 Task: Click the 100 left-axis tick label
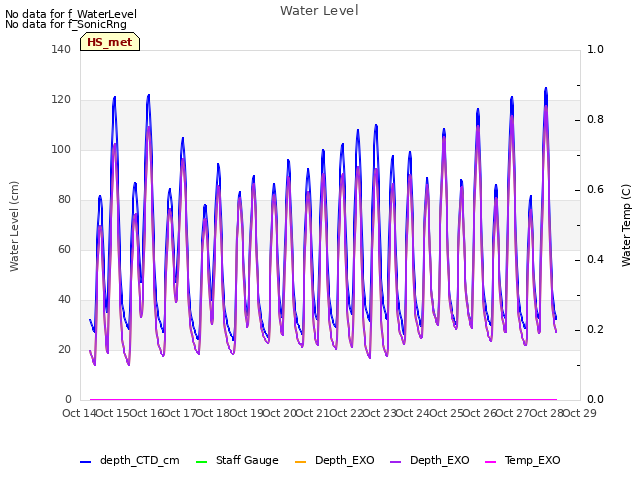pos(61,149)
